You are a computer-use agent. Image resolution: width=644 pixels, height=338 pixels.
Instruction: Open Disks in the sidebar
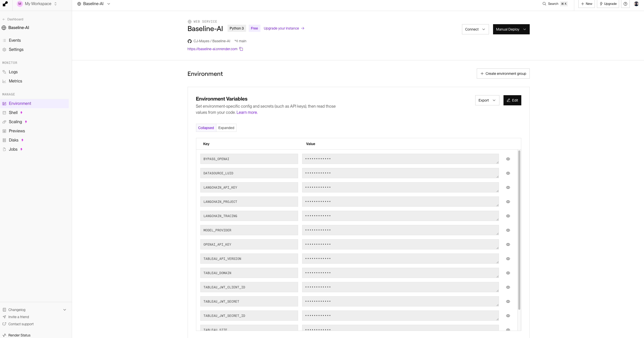(x=13, y=140)
